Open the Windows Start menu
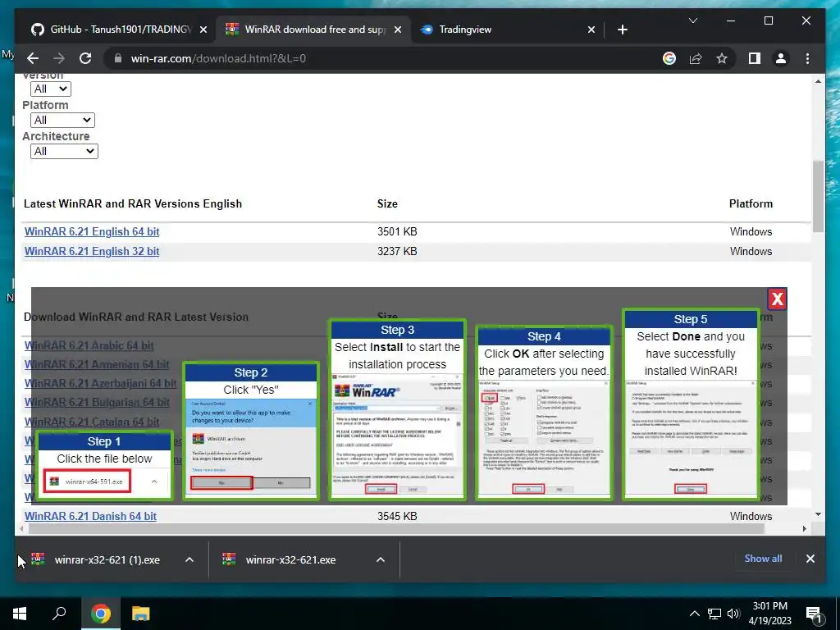This screenshot has height=630, width=840. [20, 614]
